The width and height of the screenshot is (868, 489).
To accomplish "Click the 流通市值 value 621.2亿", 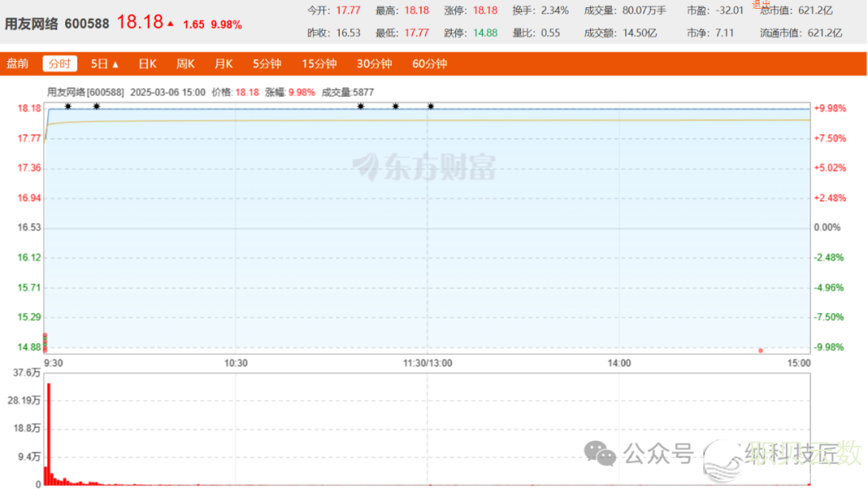I will pyautogui.click(x=825, y=33).
